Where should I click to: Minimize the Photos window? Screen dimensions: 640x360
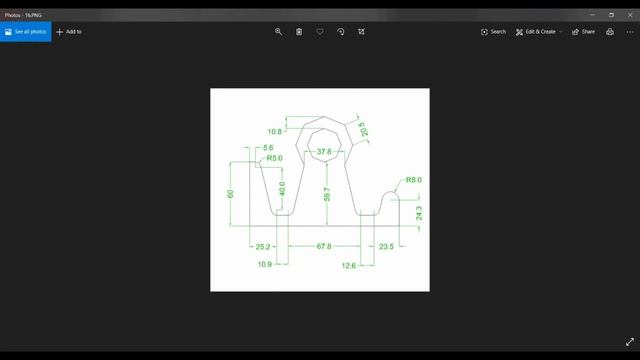click(x=592, y=15)
